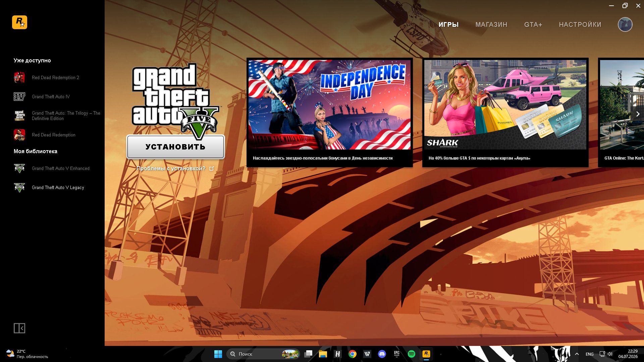Switch to the ИГРЫ tab
The height and width of the screenshot is (362, 644).
pyautogui.click(x=448, y=24)
